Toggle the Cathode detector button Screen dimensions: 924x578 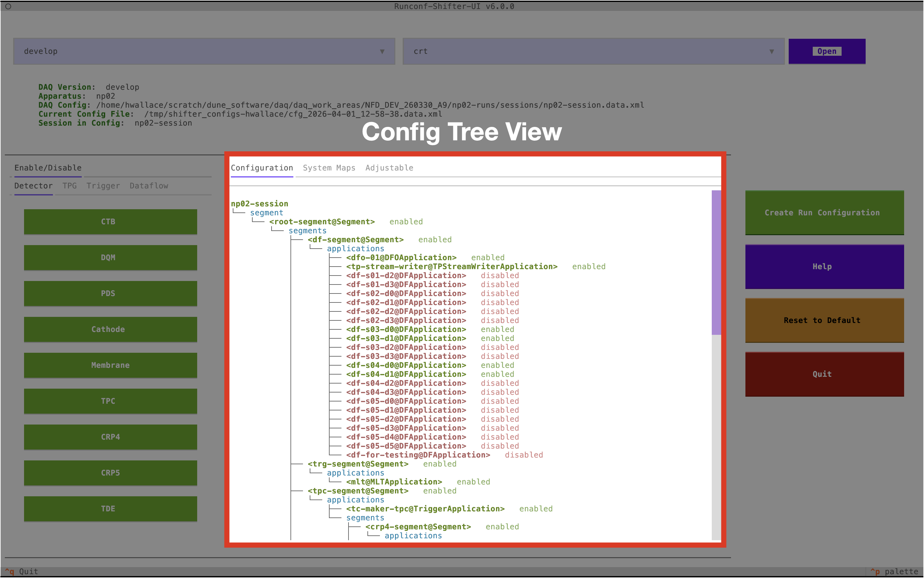click(111, 329)
